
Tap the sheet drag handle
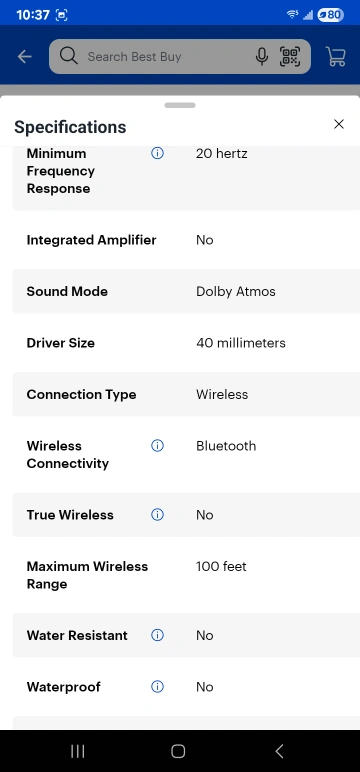click(x=180, y=105)
